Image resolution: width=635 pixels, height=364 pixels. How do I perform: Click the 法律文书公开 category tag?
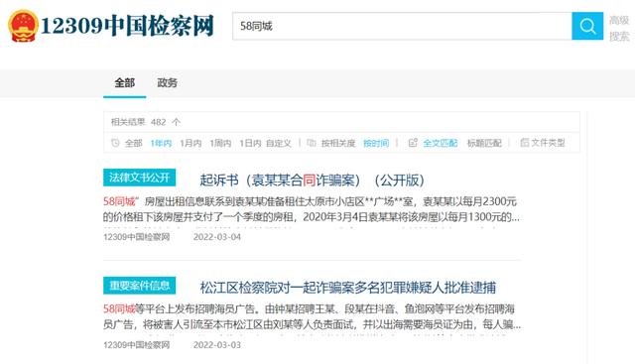(x=139, y=178)
